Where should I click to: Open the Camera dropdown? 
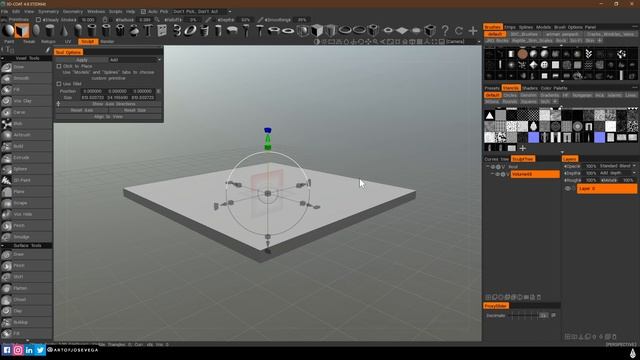463,42
